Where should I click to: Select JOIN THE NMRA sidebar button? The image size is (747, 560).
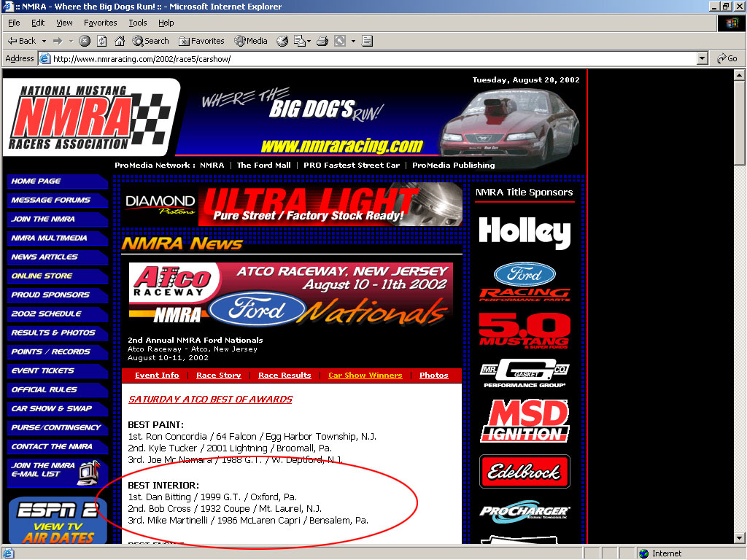point(58,219)
